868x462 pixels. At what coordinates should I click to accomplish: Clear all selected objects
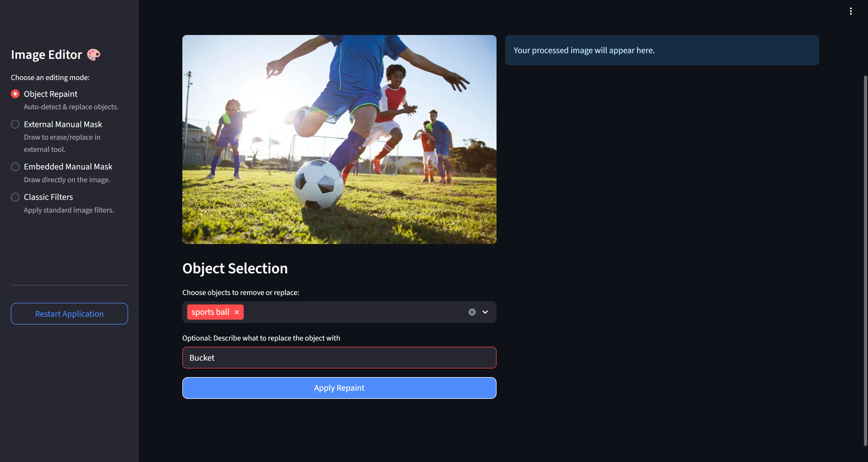(472, 312)
